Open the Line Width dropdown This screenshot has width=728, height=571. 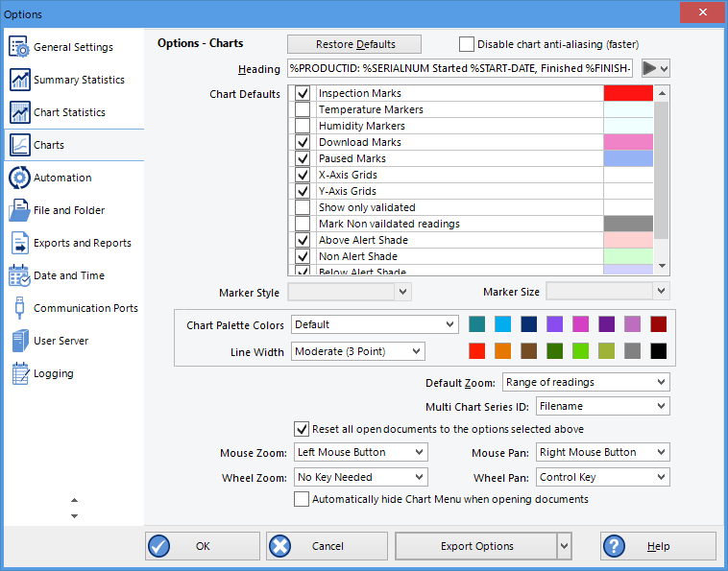(358, 352)
